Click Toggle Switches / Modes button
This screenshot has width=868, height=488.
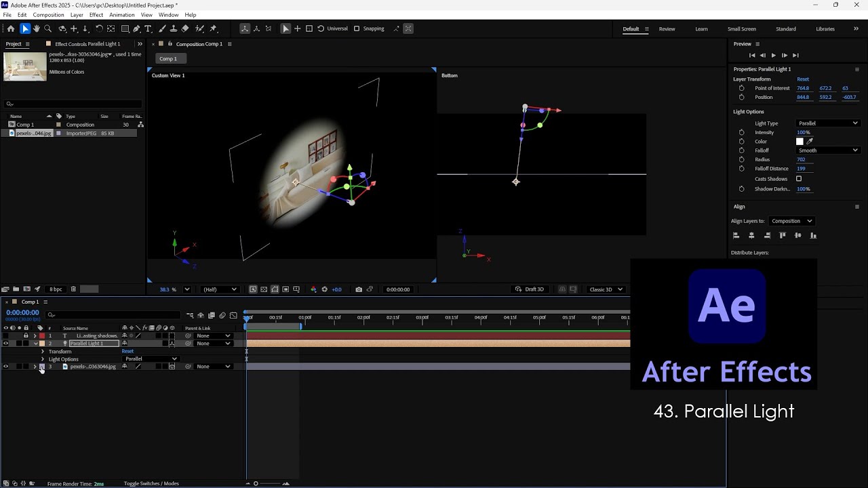(151, 484)
